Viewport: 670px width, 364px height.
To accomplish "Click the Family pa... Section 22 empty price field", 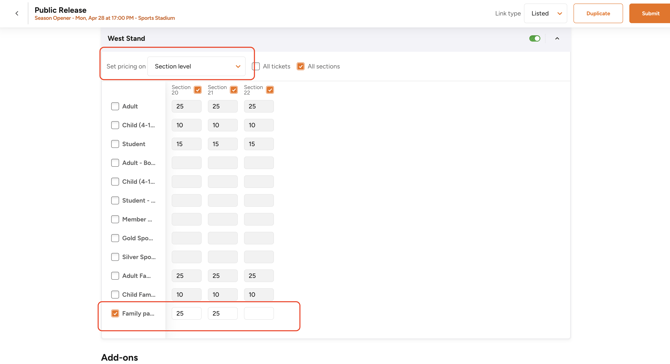I will tap(259, 313).
